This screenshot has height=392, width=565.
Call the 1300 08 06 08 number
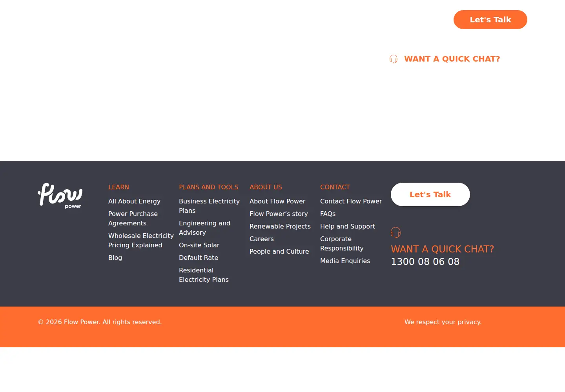click(x=425, y=261)
